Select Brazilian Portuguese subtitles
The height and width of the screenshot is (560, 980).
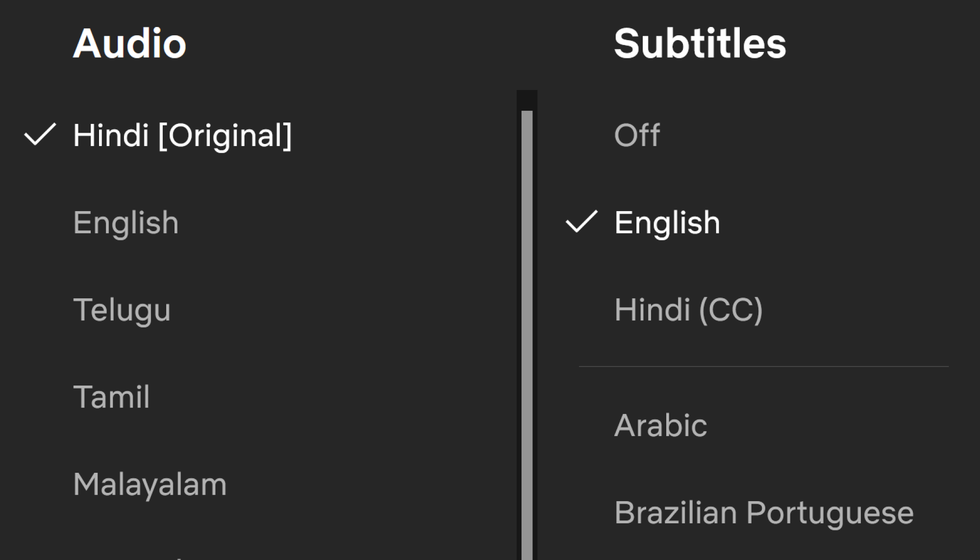pos(764,513)
